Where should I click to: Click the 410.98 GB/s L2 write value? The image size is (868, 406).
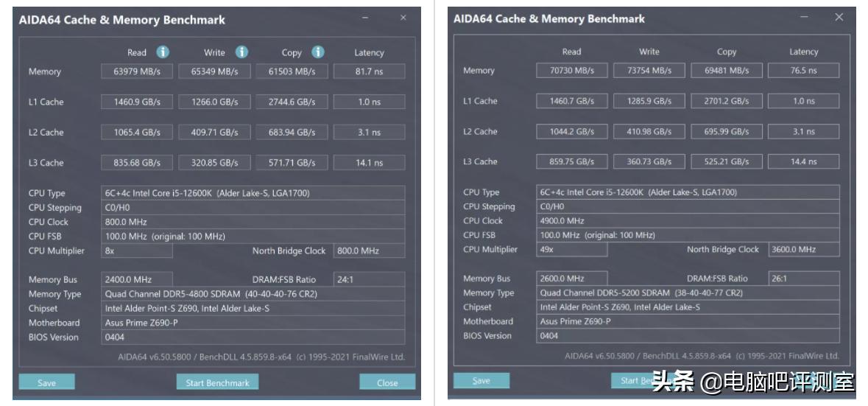(x=649, y=131)
